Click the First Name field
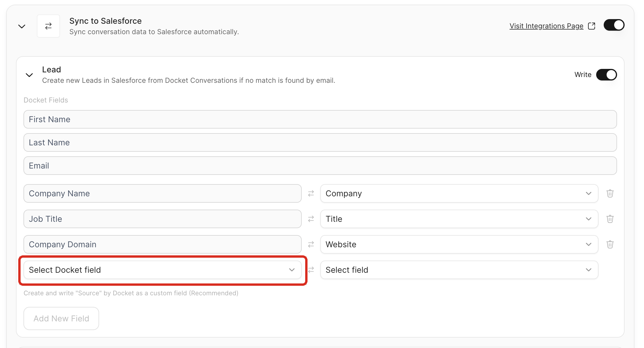The height and width of the screenshot is (348, 644). click(x=320, y=119)
